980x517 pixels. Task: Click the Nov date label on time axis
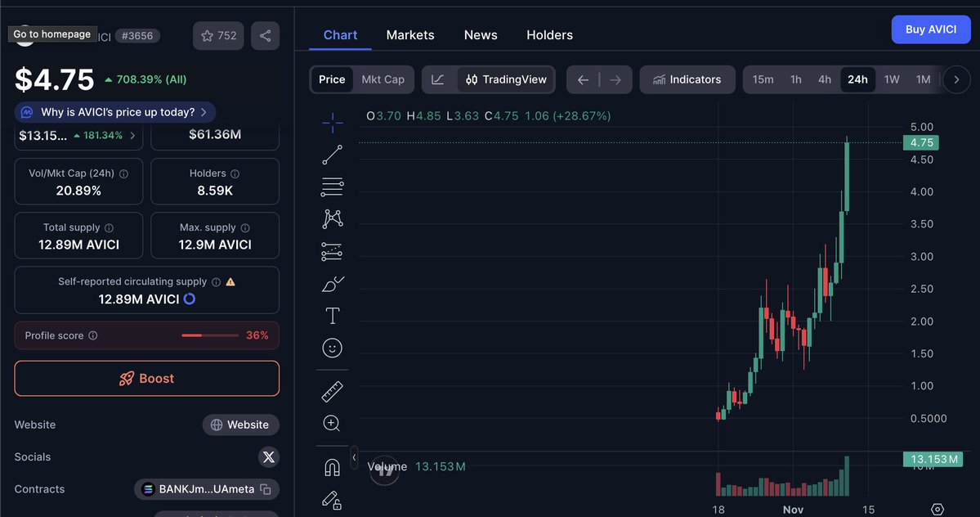point(793,510)
